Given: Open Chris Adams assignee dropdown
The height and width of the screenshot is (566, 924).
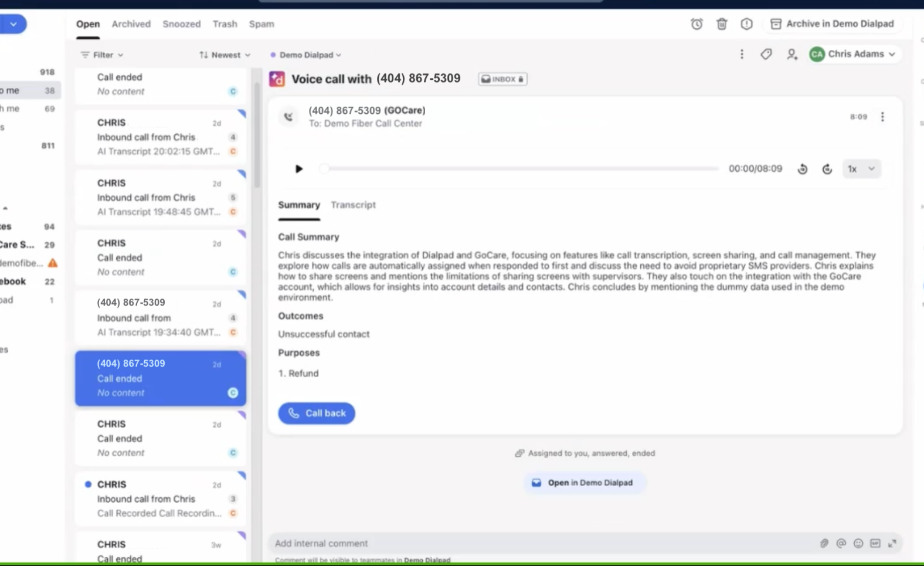Looking at the screenshot, I should [x=853, y=54].
